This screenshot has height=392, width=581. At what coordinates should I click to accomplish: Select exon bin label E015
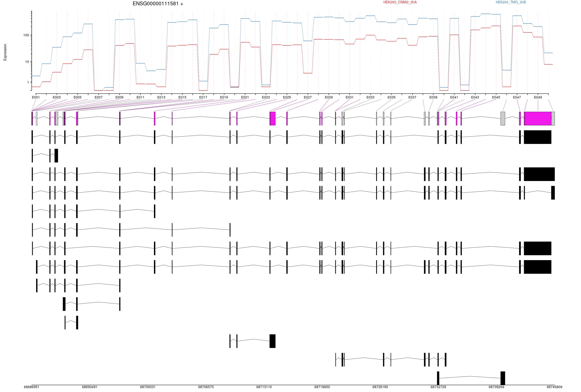182,97
